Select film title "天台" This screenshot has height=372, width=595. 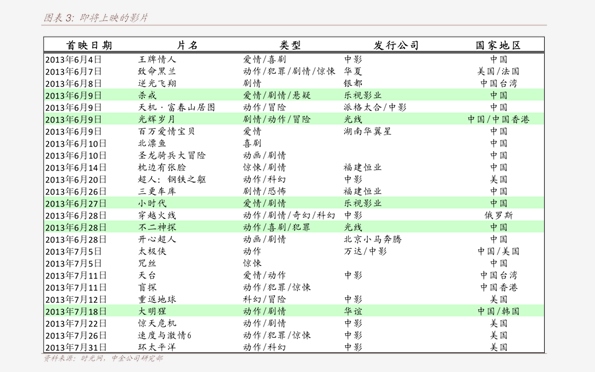pyautogui.click(x=147, y=276)
